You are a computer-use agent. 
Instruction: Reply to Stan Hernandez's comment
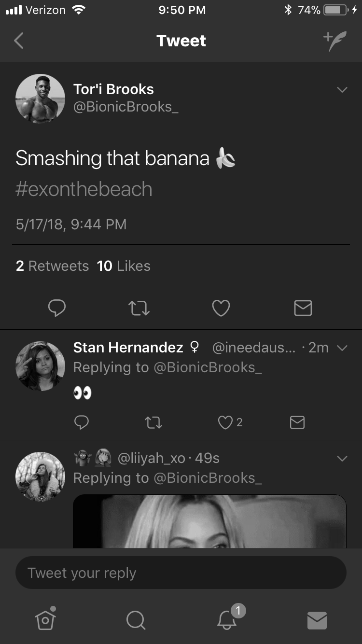pos(82,423)
